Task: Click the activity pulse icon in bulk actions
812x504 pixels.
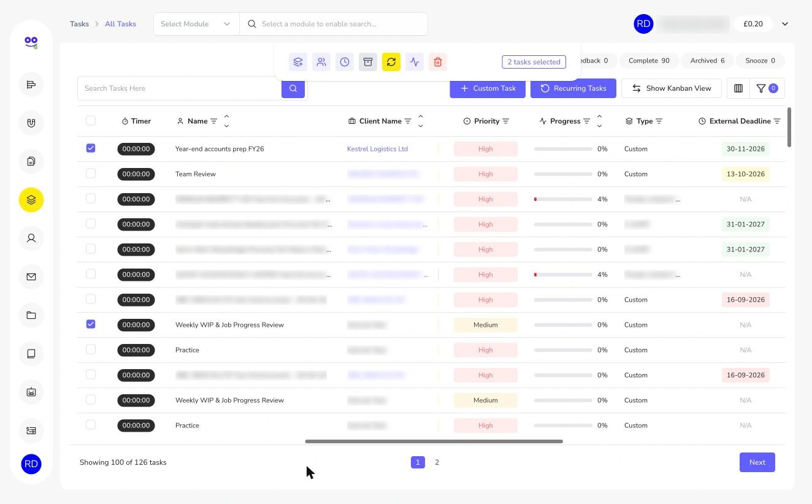Action: 415,62
